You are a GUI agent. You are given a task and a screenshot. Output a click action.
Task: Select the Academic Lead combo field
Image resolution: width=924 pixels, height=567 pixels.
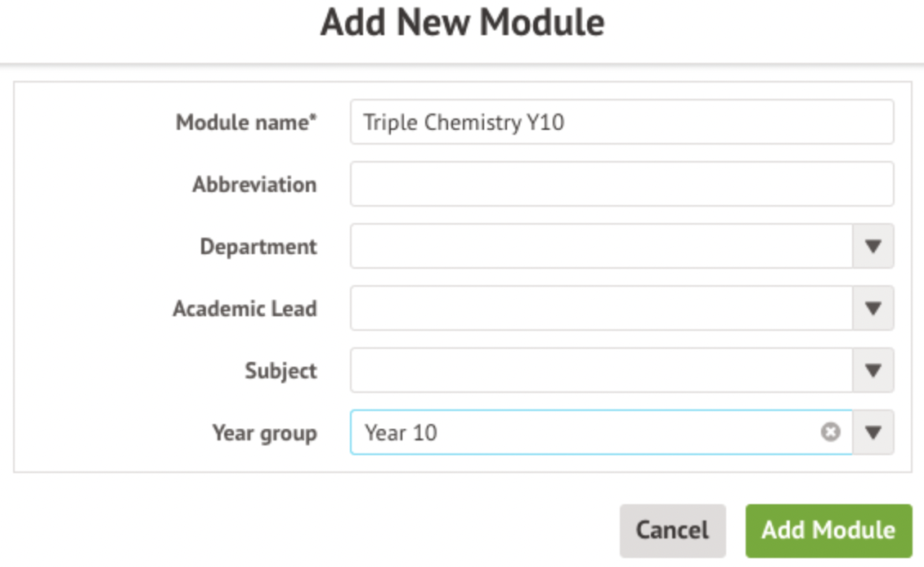pyautogui.click(x=601, y=309)
